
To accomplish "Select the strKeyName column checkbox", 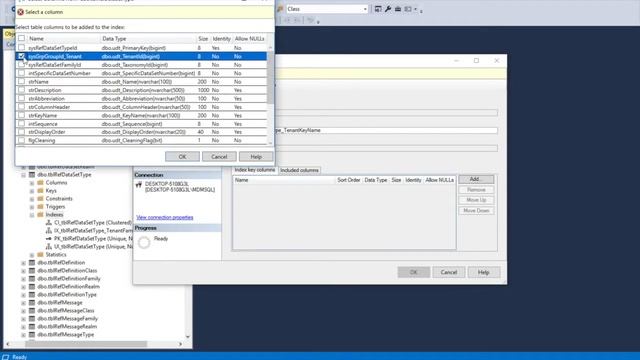I will (x=21, y=115).
